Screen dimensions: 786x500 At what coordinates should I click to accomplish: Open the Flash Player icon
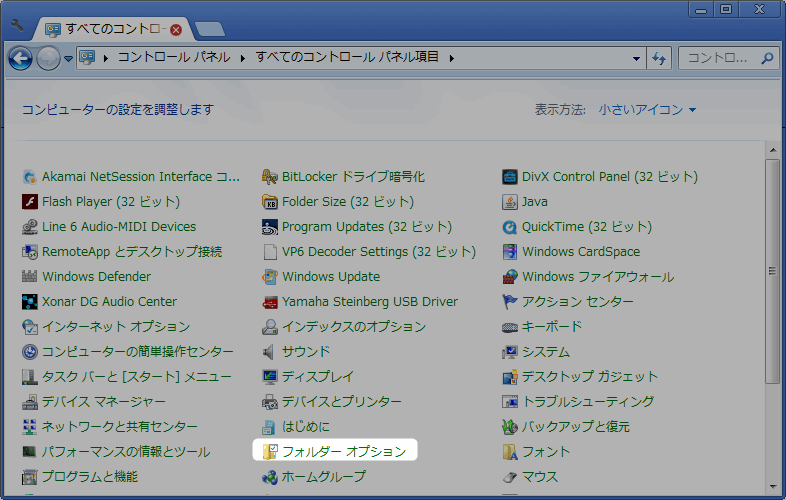coord(30,202)
